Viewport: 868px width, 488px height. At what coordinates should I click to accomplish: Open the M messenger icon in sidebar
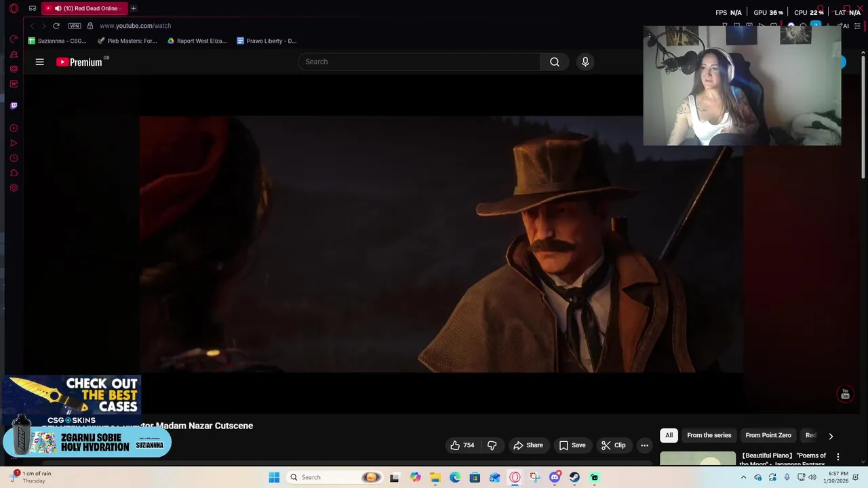click(14, 83)
